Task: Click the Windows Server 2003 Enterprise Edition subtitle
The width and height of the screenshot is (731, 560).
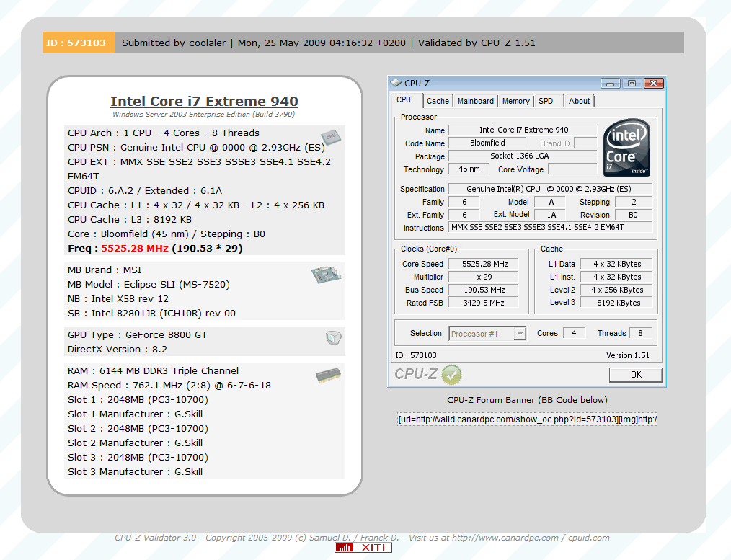Action: (204, 114)
